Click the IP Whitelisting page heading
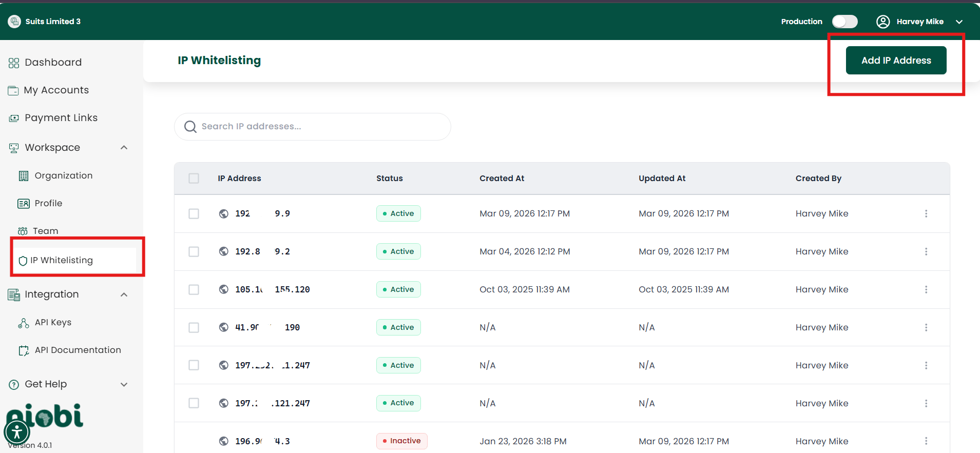Screen dimensions: 980x453 (x=219, y=61)
